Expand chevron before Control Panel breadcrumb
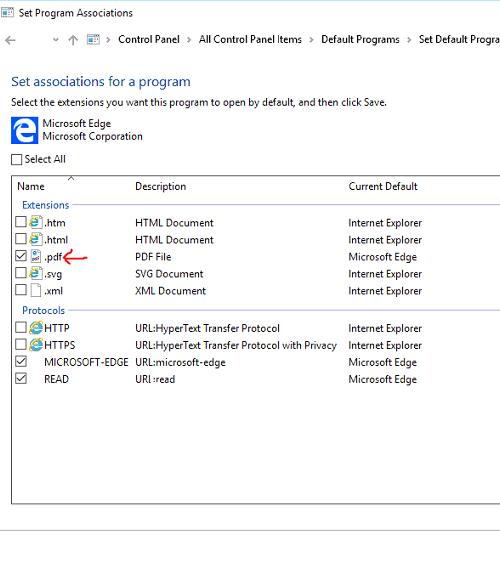 click(x=108, y=40)
